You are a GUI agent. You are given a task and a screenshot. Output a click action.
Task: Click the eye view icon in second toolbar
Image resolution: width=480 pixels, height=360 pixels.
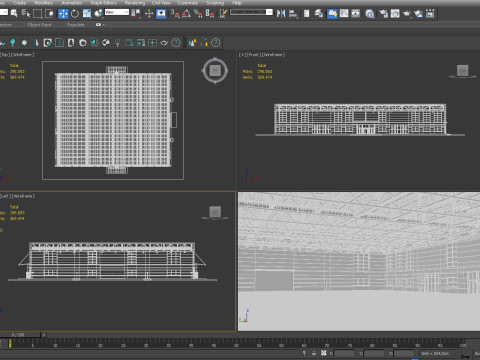pos(164,43)
